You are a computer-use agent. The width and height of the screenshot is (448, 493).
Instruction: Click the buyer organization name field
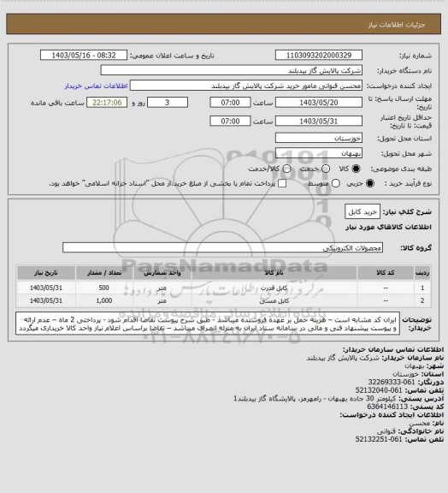click(x=231, y=70)
